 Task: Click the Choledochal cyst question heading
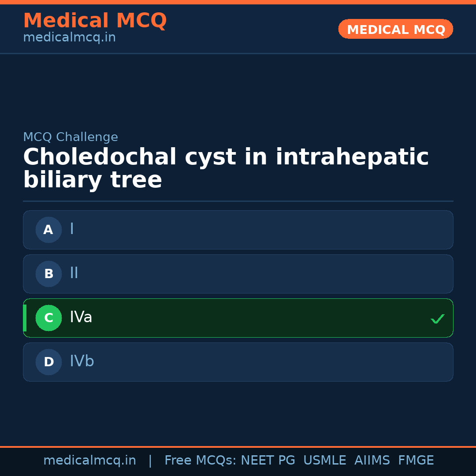click(x=226, y=169)
